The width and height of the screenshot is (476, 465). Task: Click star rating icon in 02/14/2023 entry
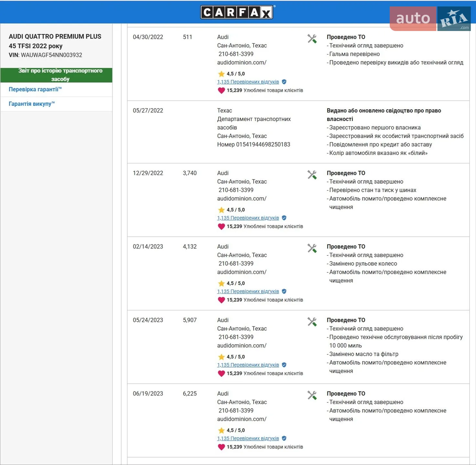click(x=221, y=283)
